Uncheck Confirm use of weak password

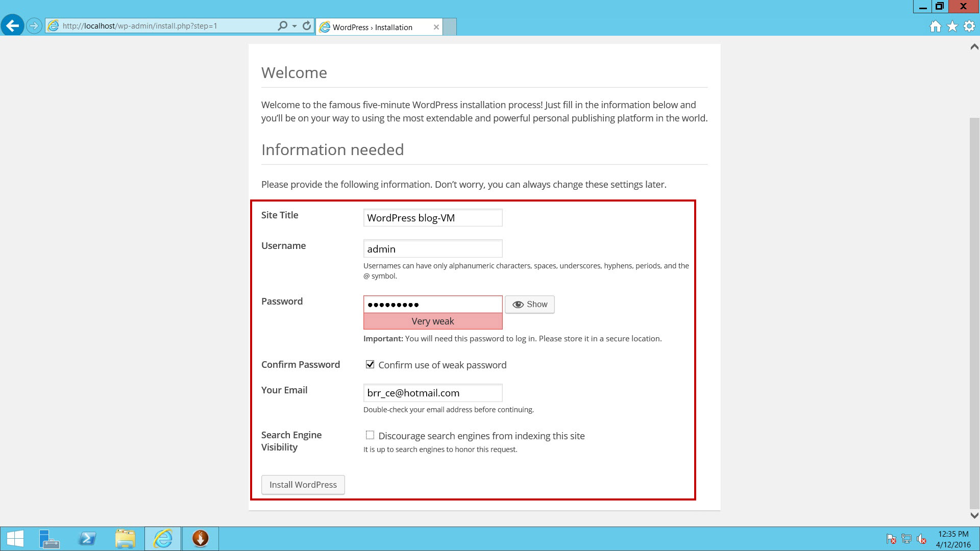(x=370, y=364)
